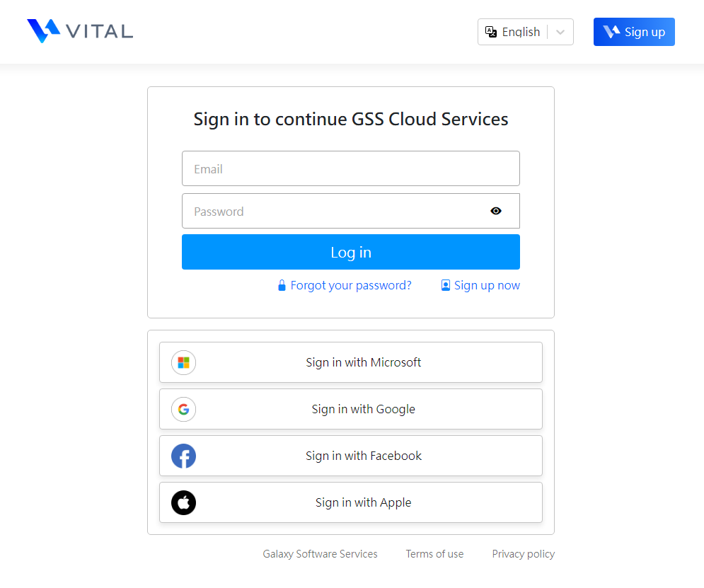Click the Apple logo icon
704x588 pixels.
coord(184,502)
